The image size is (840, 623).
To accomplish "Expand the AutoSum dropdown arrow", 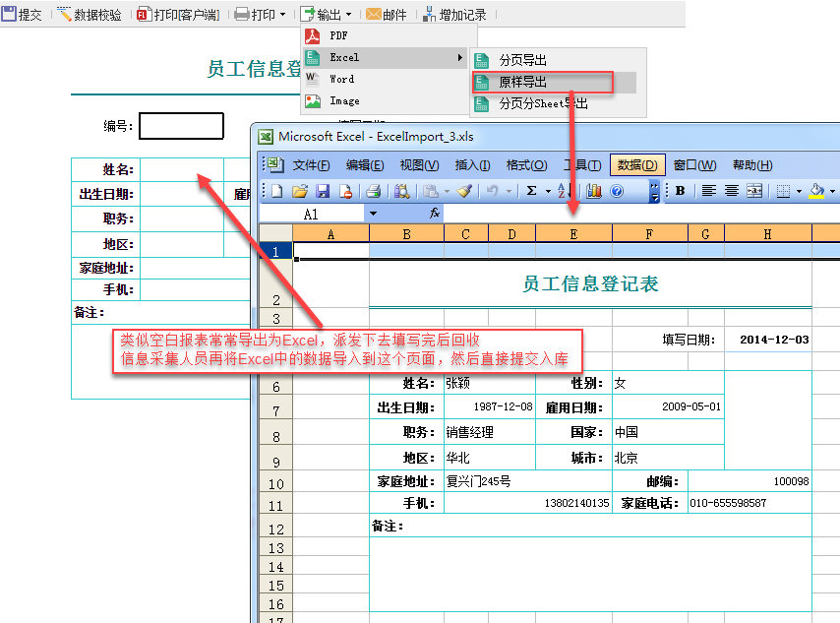I will tap(548, 191).
